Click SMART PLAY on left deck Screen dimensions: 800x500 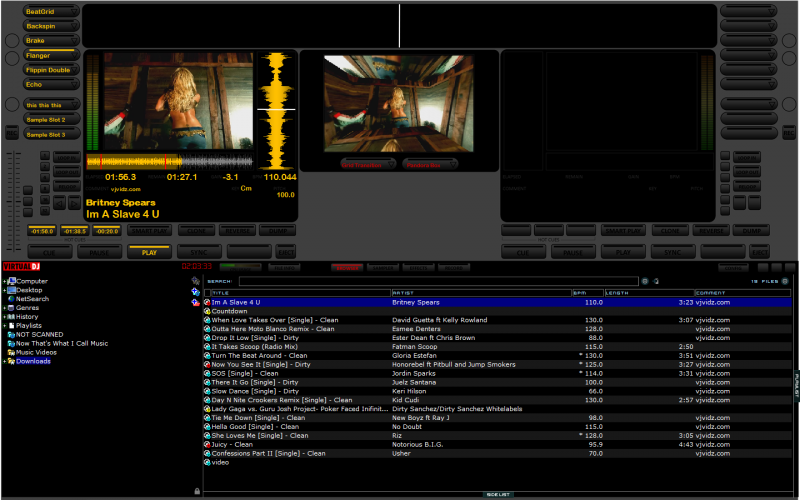click(x=149, y=231)
